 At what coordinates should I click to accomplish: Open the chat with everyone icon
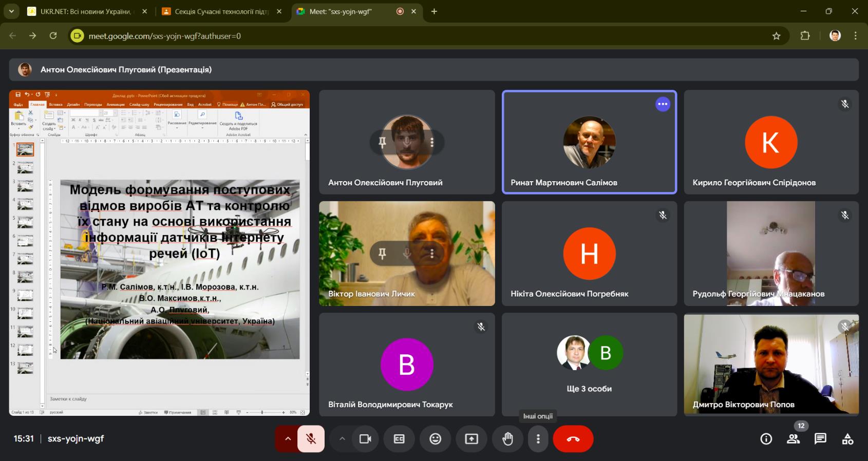pyautogui.click(x=820, y=439)
